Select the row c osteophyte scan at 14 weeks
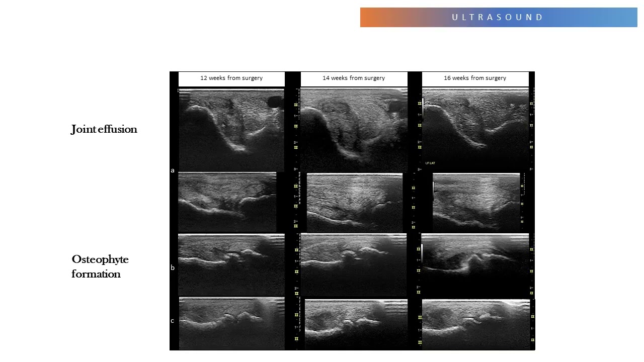The height and width of the screenshot is (362, 644). (356, 325)
